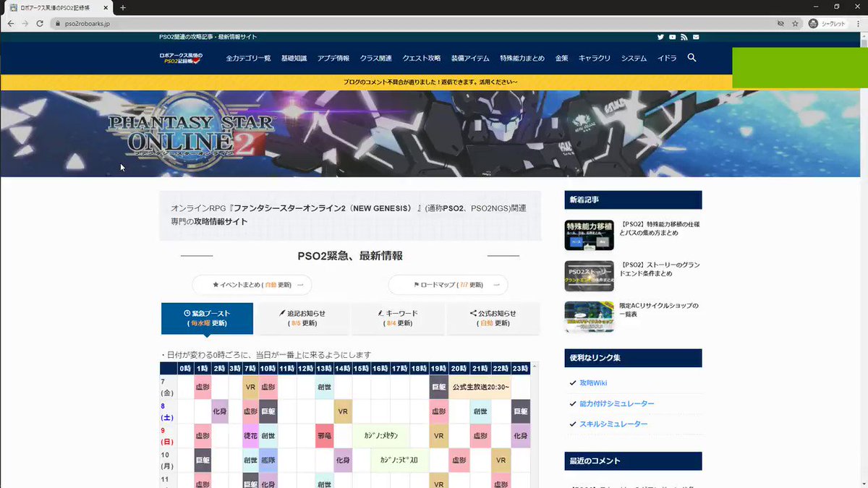Open the 能力付けシミュレーター link
The height and width of the screenshot is (488, 868).
[x=617, y=403]
